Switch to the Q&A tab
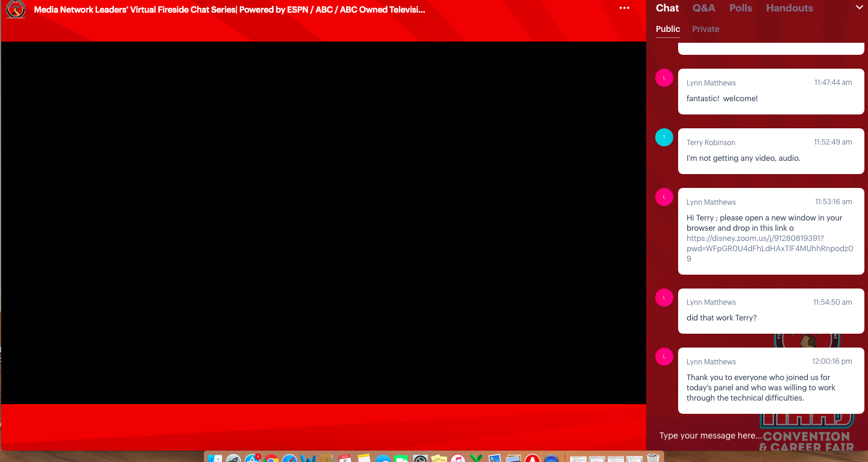Image resolution: width=868 pixels, height=462 pixels. (x=703, y=8)
